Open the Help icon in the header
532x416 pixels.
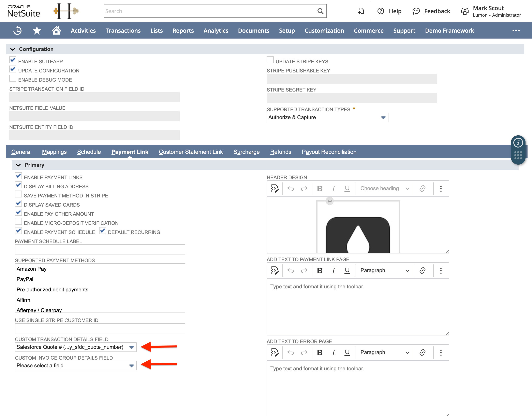(x=381, y=11)
